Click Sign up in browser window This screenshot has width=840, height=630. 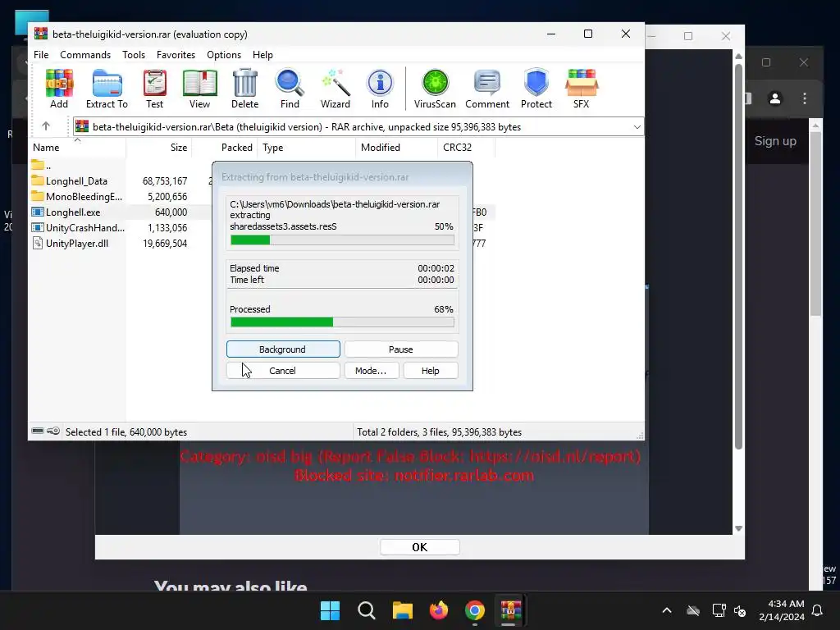click(x=775, y=141)
